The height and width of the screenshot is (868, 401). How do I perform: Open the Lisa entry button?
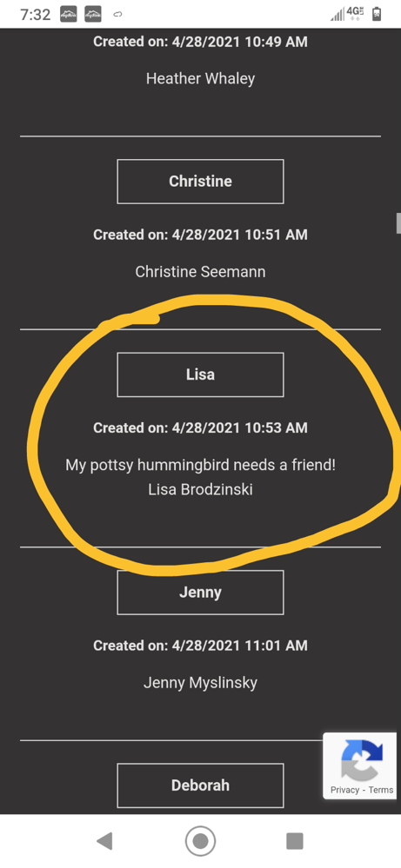click(200, 374)
